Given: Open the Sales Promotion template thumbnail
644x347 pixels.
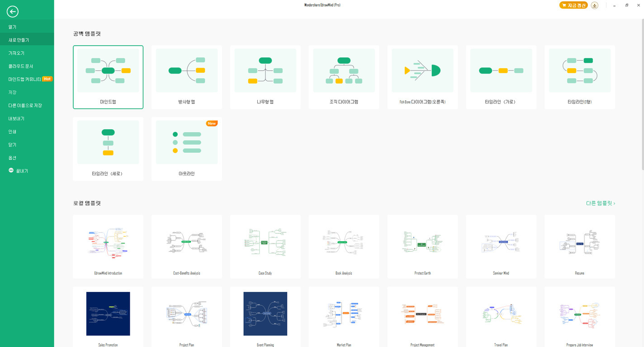Looking at the screenshot, I should [x=108, y=314].
